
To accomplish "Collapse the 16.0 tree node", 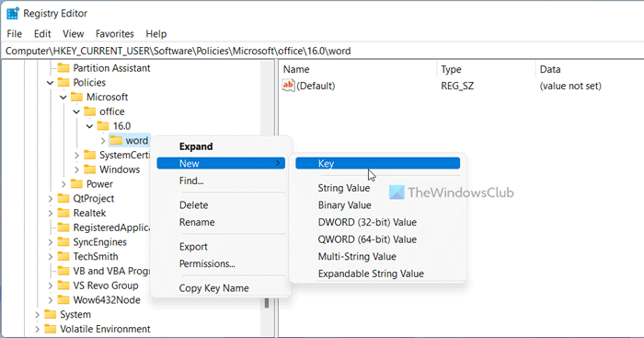I will click(x=89, y=126).
